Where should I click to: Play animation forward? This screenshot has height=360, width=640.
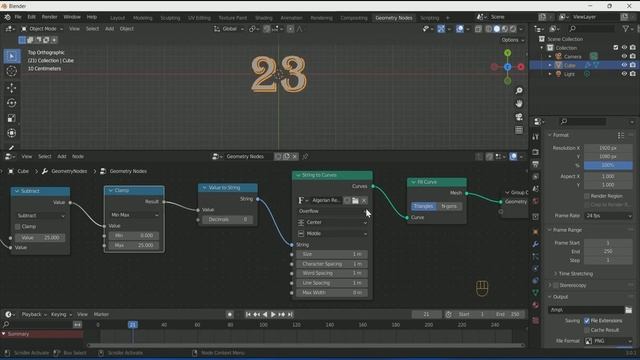[273, 314]
